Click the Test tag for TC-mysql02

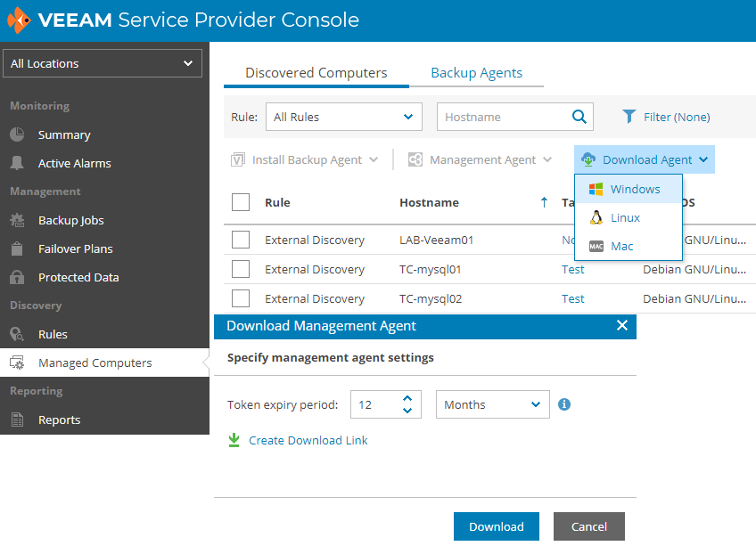(x=572, y=298)
